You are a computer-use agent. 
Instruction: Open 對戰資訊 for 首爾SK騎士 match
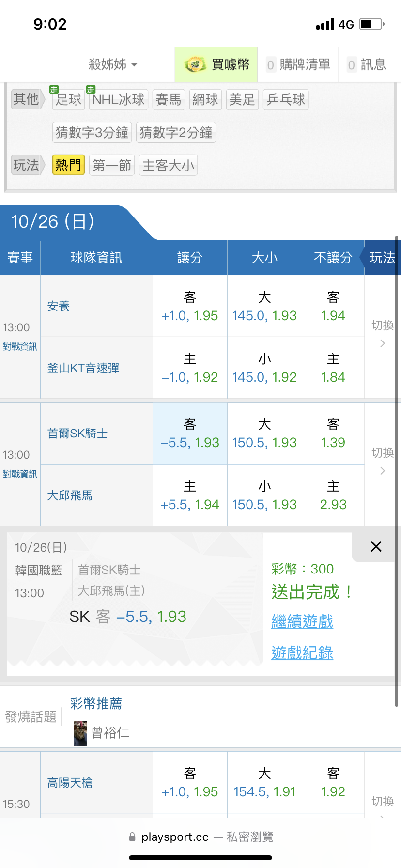(20, 474)
